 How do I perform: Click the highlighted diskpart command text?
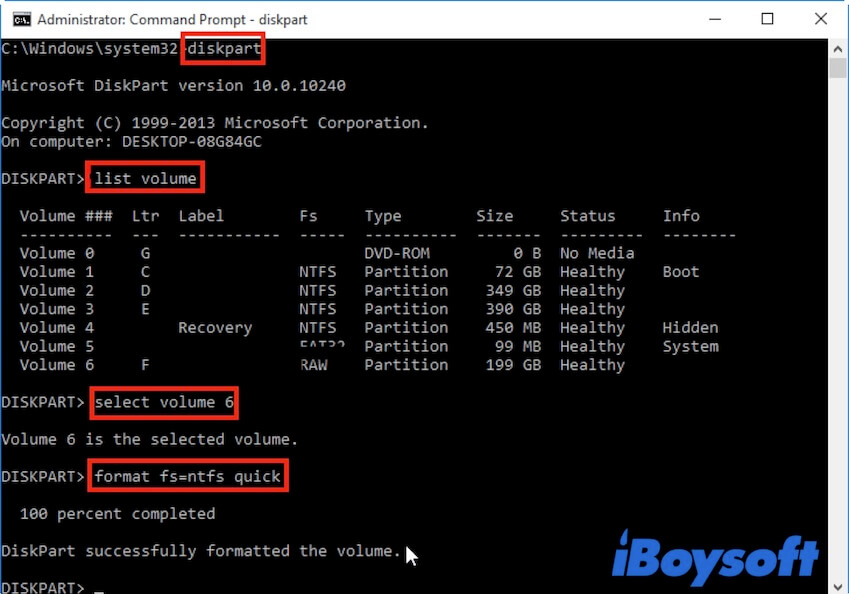[222, 48]
